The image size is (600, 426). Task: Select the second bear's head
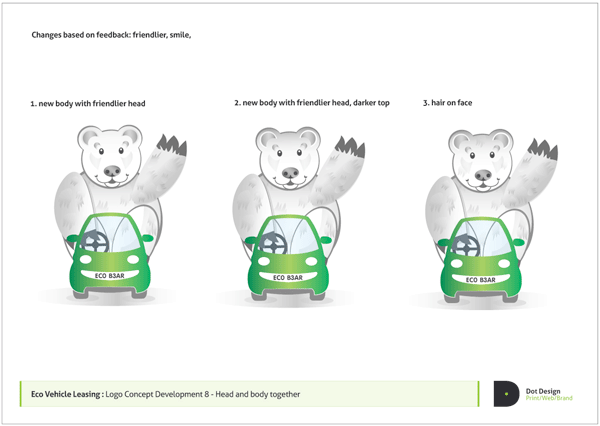288,158
